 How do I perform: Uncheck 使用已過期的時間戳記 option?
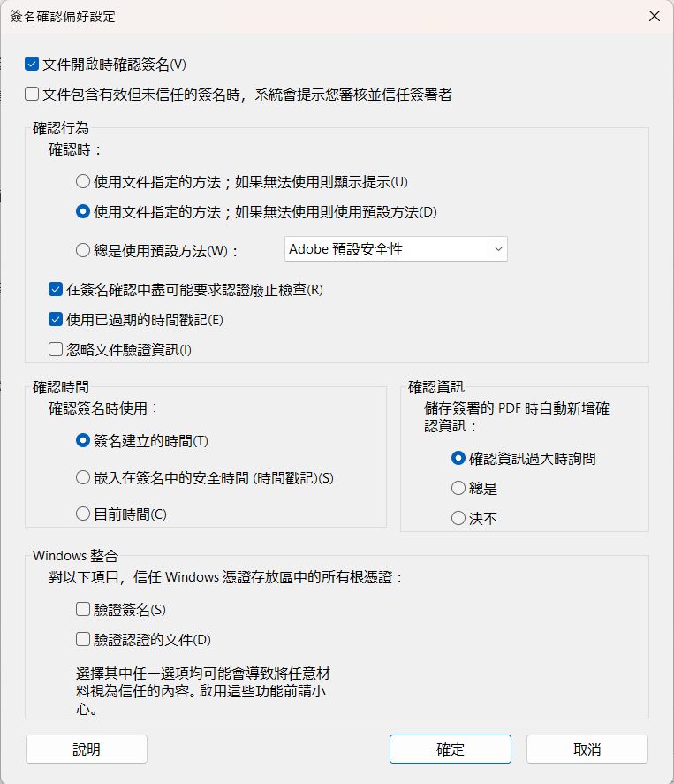pyautogui.click(x=56, y=319)
